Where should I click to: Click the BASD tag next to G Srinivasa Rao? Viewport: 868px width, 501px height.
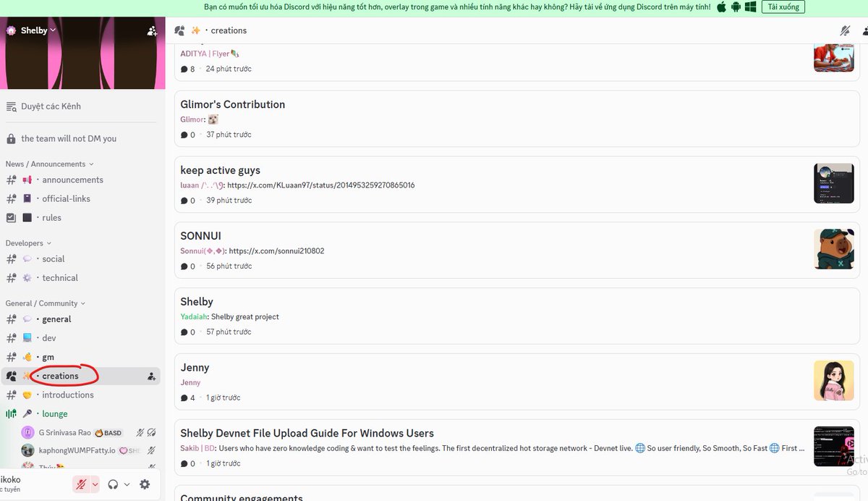pyautogui.click(x=109, y=432)
